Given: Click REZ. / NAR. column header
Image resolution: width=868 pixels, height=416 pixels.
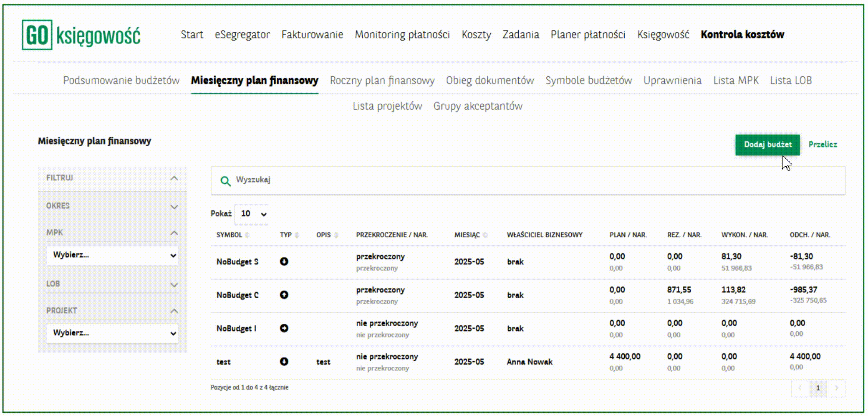Looking at the screenshot, I should coord(684,235).
